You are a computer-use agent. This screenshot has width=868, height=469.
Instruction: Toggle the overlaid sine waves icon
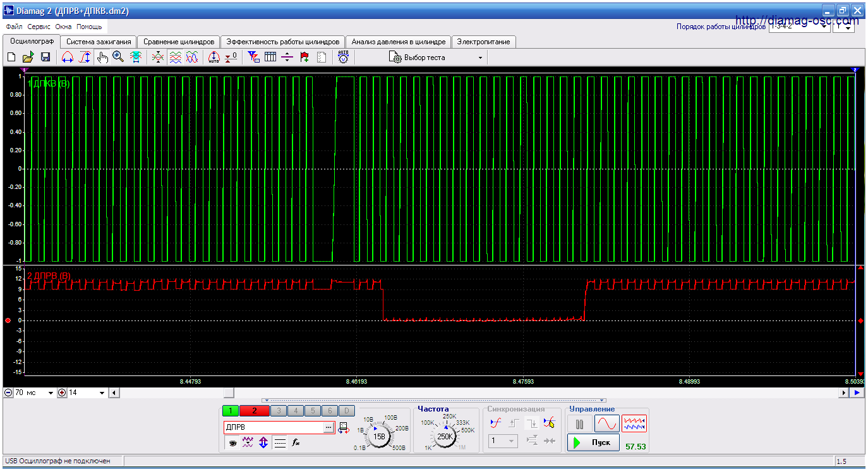pyautogui.click(x=193, y=58)
